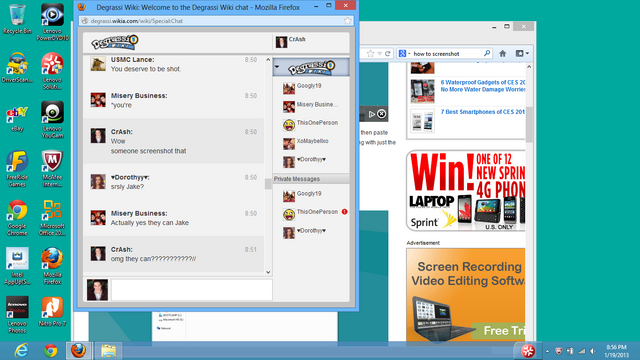The width and height of the screenshot is (640, 360).
Task: Click the chat scrollbar thumb
Action: (x=268, y=184)
